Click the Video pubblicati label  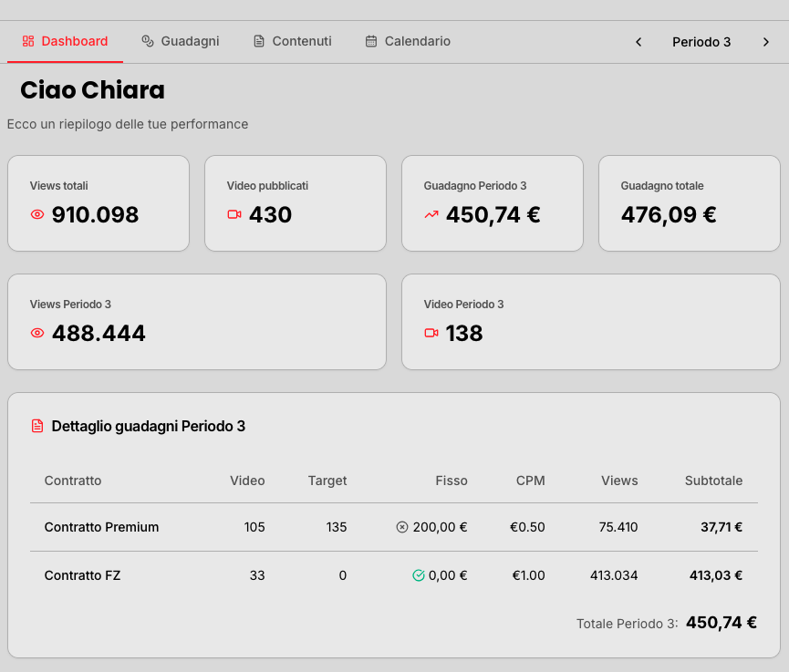pyautogui.click(x=267, y=186)
